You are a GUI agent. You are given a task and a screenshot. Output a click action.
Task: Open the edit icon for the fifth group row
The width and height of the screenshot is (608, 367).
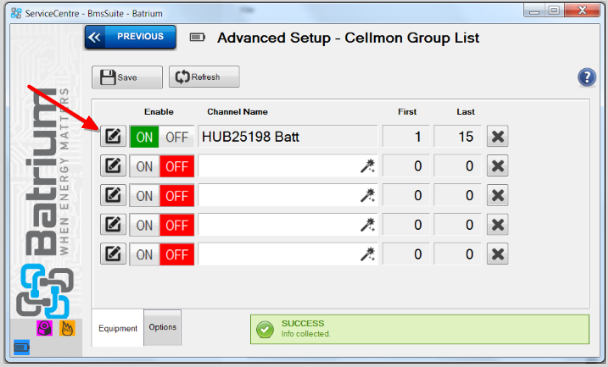(x=113, y=254)
